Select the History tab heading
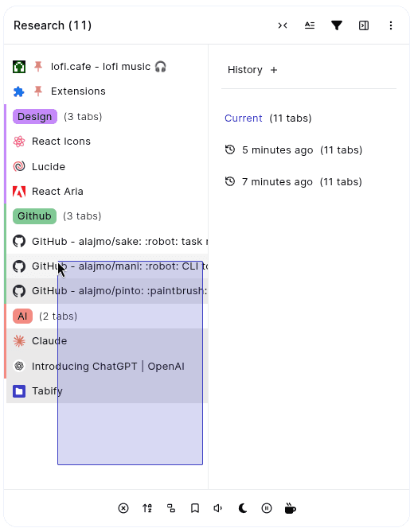414x532 pixels. 245,70
